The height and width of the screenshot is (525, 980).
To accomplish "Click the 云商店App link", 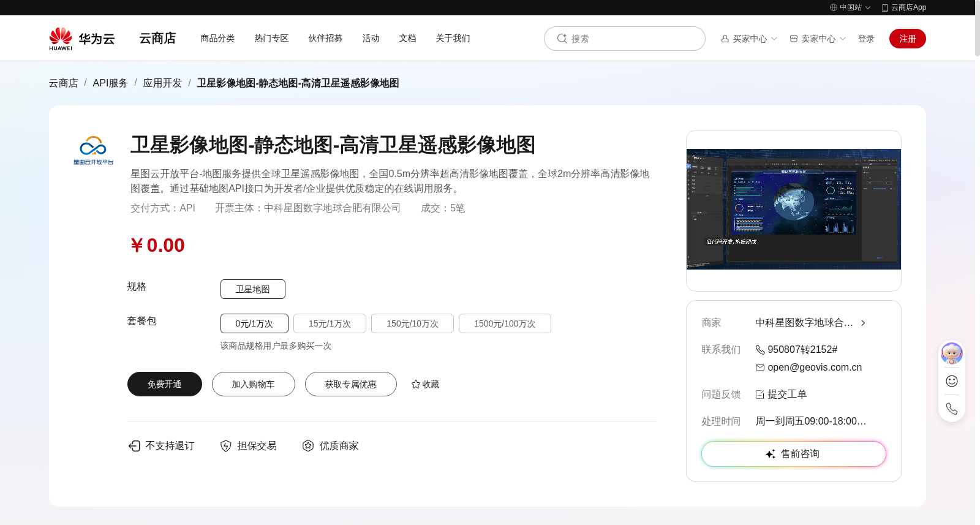I will (904, 7).
